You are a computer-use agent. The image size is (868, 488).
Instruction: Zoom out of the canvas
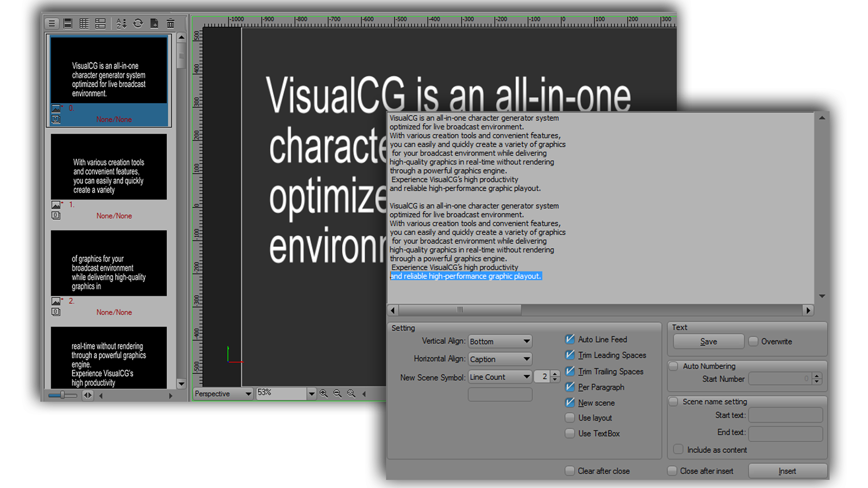(337, 394)
